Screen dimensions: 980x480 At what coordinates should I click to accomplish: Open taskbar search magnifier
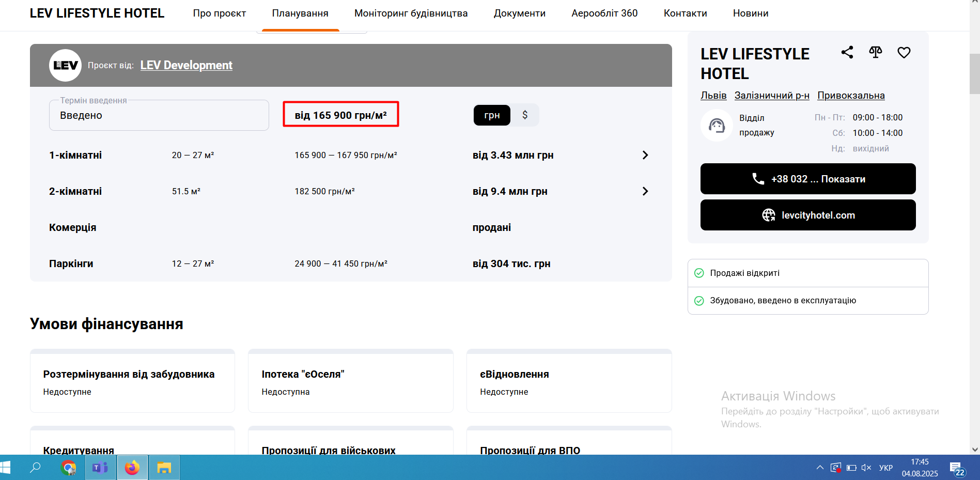pos(35,468)
